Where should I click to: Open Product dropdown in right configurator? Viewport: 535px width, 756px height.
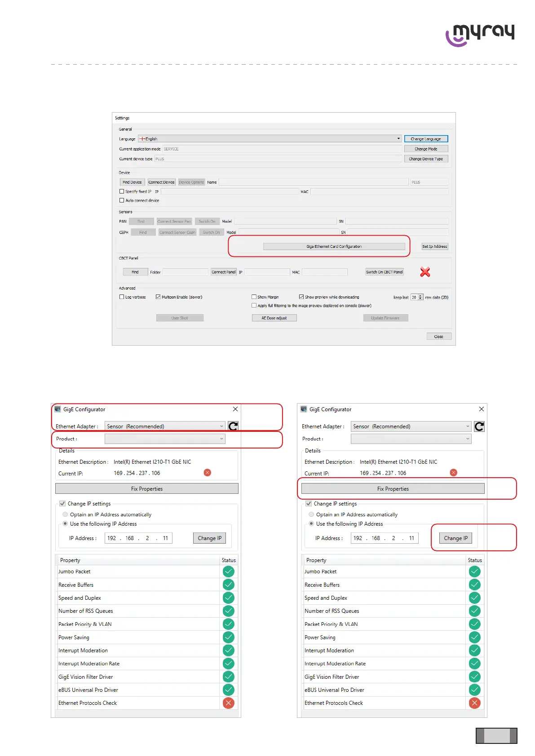(x=411, y=439)
